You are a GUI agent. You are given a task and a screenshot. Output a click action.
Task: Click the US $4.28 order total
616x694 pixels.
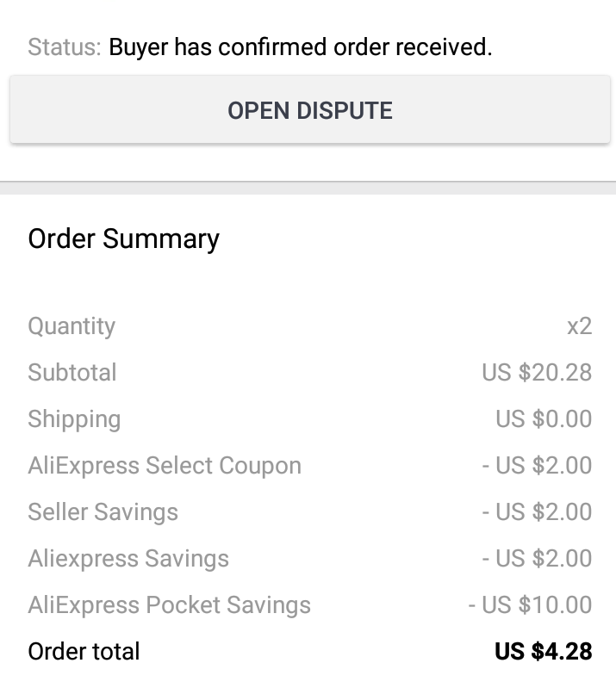click(543, 652)
